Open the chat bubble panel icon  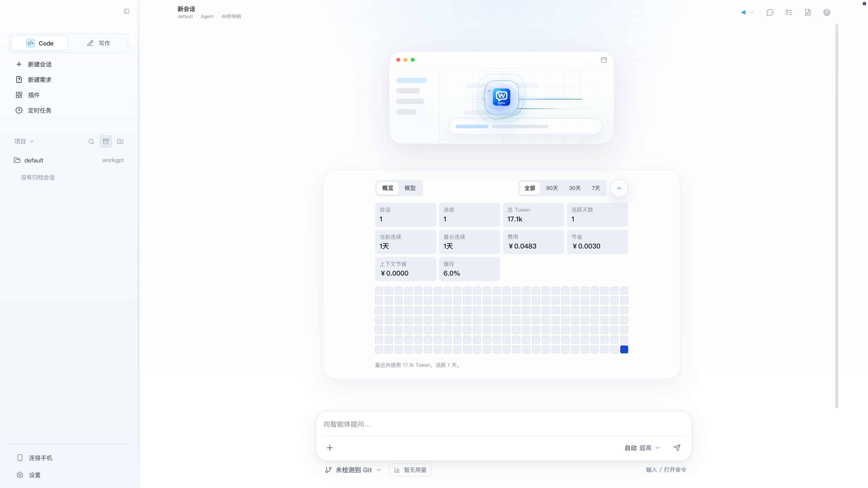770,12
